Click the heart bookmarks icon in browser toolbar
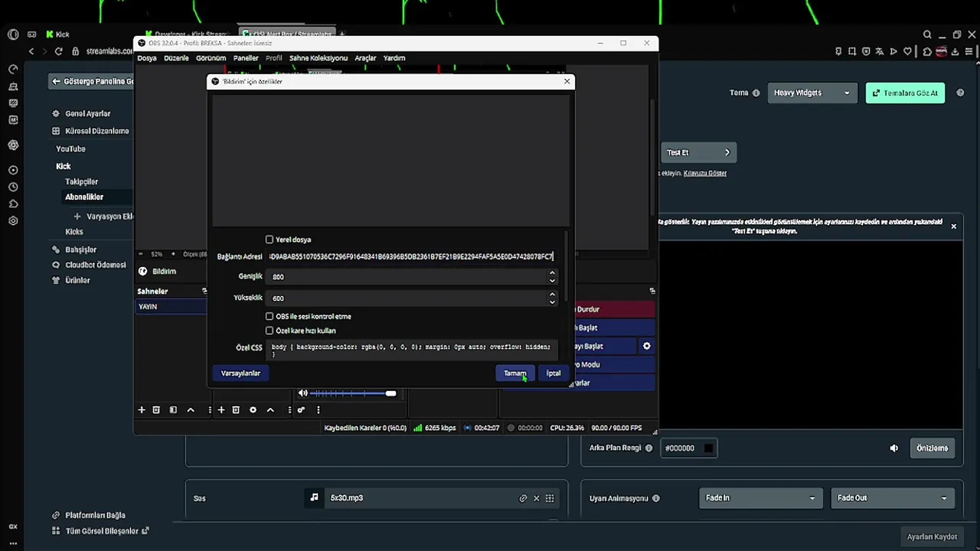The image size is (980, 551). pyautogui.click(x=907, y=51)
